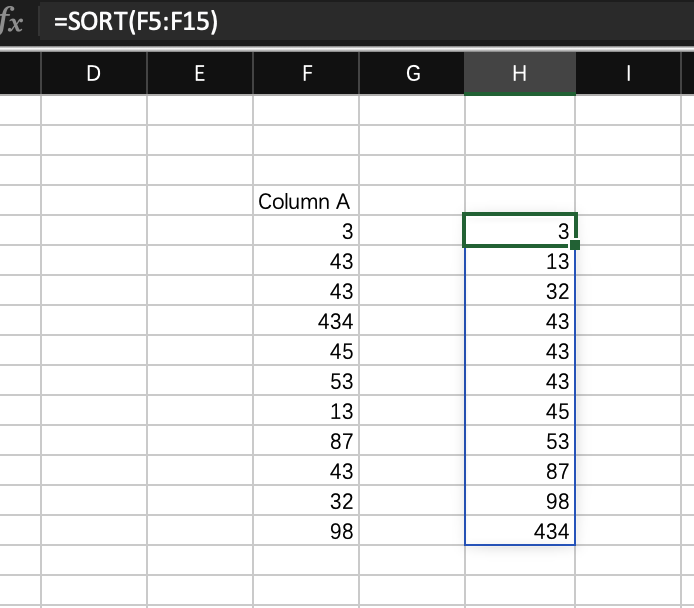This screenshot has height=608, width=694.
Task: Select the column E header
Action: point(200,72)
